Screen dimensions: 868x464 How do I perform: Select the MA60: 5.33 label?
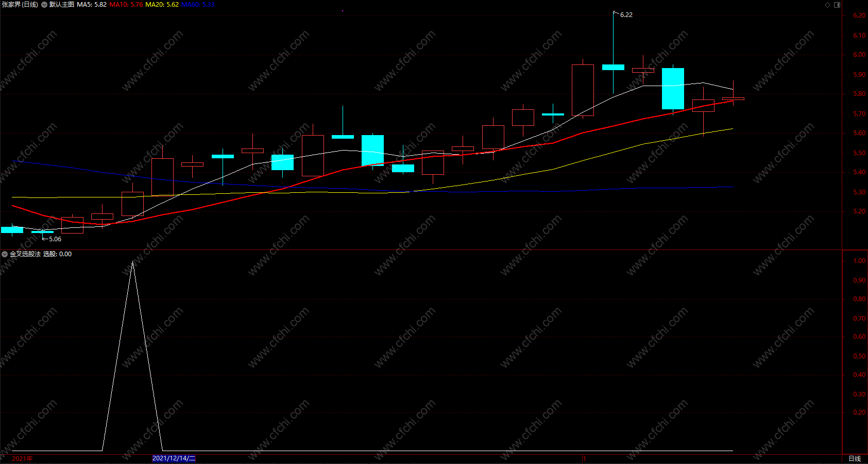[198, 5]
